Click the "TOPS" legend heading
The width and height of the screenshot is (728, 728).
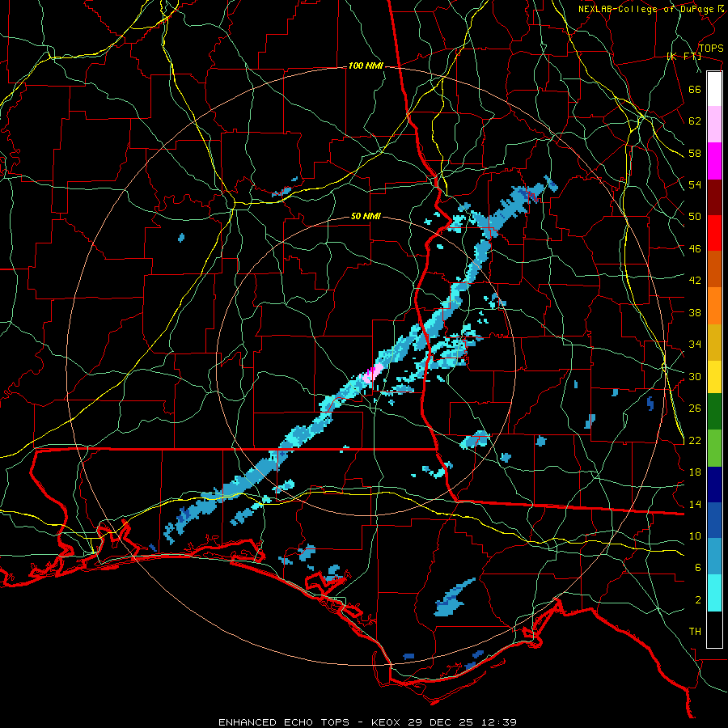click(711, 48)
